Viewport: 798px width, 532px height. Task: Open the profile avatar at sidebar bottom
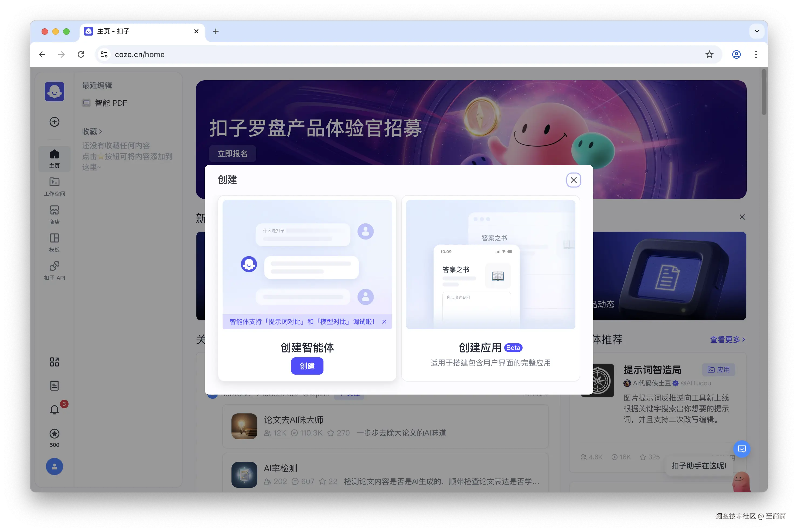pyautogui.click(x=54, y=467)
